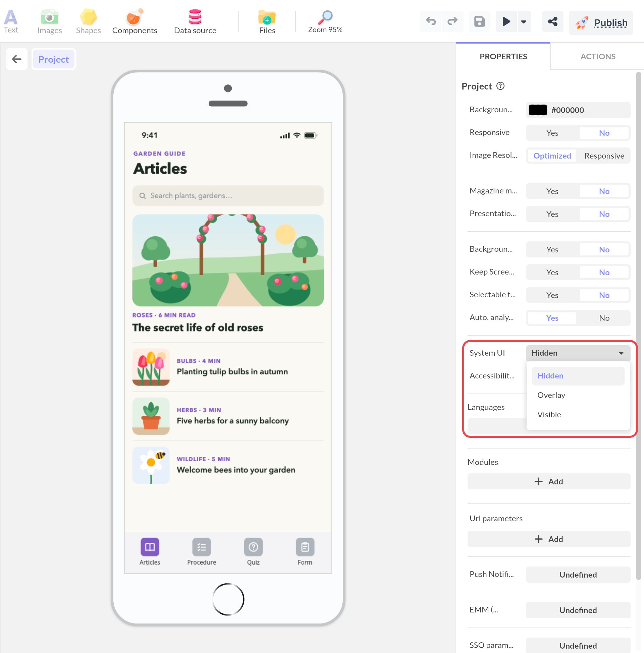
Task: Undo the last action
Action: tap(431, 22)
